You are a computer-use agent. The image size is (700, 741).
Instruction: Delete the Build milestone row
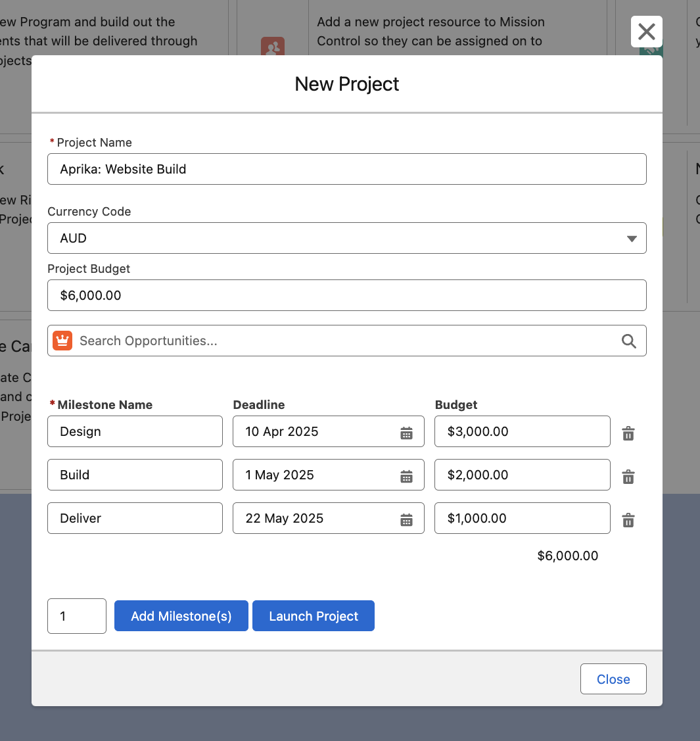pyautogui.click(x=628, y=476)
